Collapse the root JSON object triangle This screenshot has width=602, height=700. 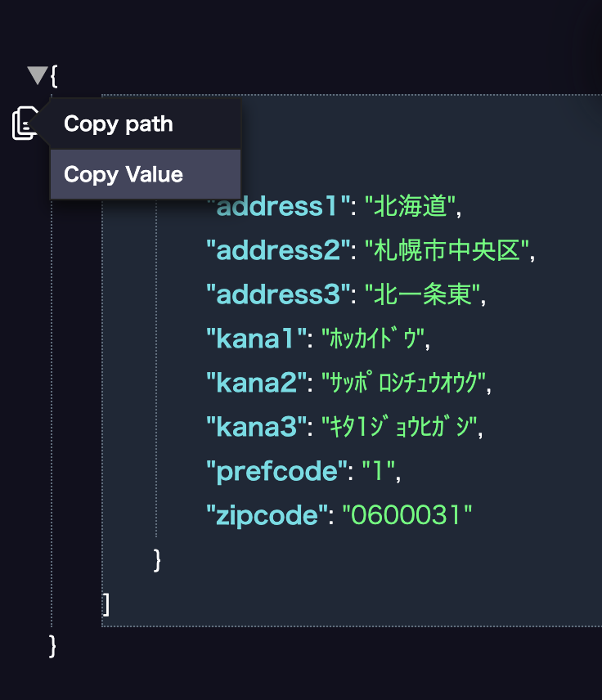pyautogui.click(x=38, y=75)
